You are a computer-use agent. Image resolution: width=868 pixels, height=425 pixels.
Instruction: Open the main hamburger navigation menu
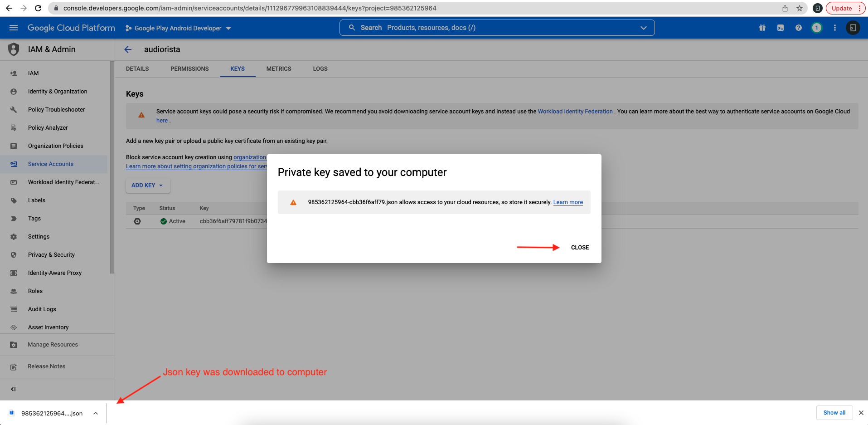(x=14, y=28)
